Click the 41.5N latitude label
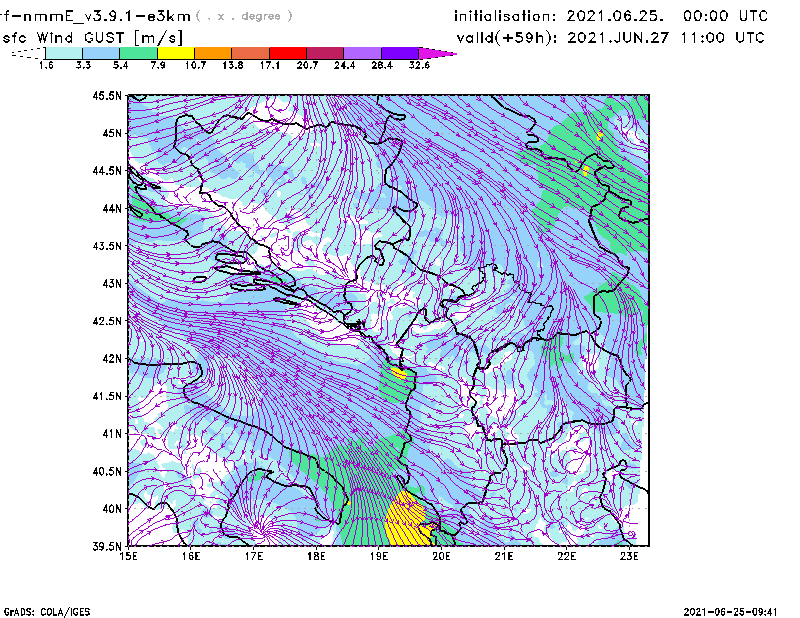Screen dimensions: 800x618 coord(107,396)
